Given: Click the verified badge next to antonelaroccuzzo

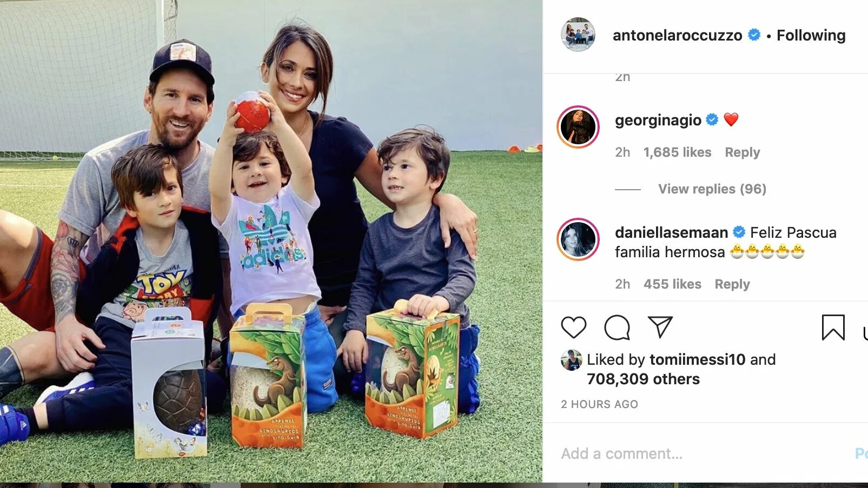Looking at the screenshot, I should [x=754, y=35].
